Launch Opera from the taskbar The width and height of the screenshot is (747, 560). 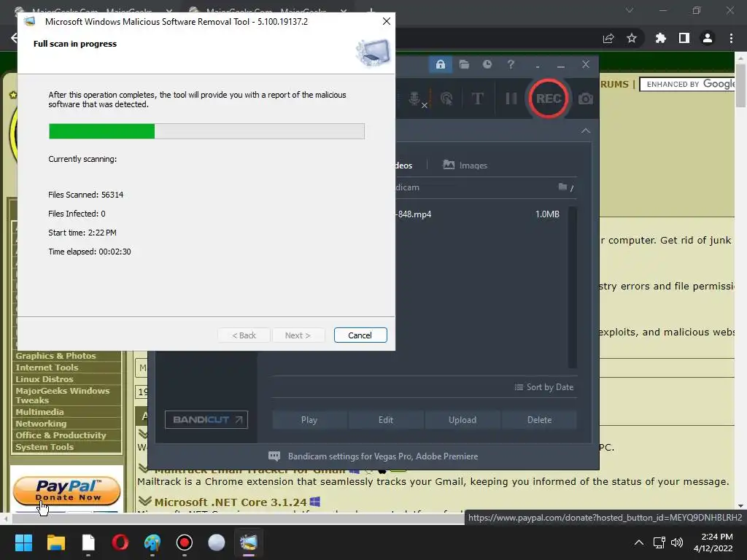120,542
